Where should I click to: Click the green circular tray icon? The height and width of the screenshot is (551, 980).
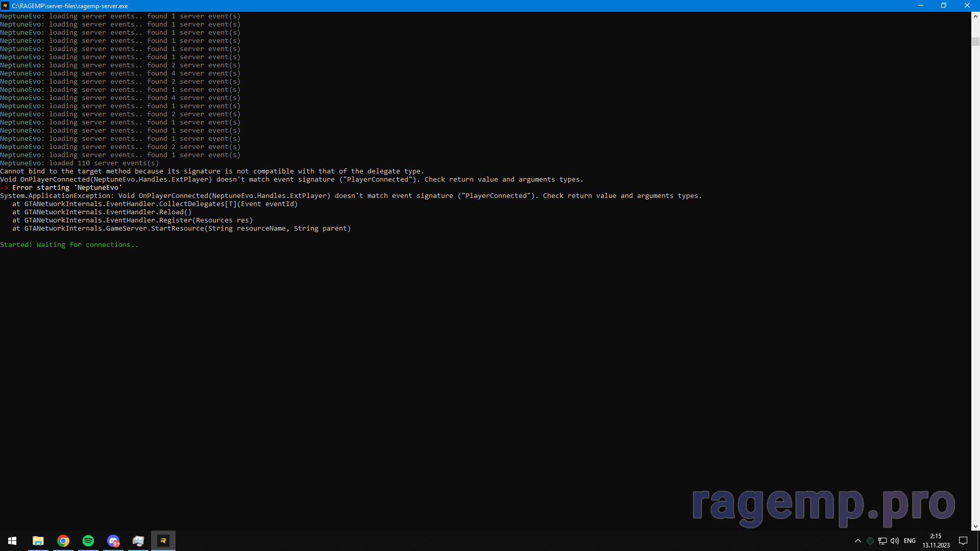pos(870,541)
